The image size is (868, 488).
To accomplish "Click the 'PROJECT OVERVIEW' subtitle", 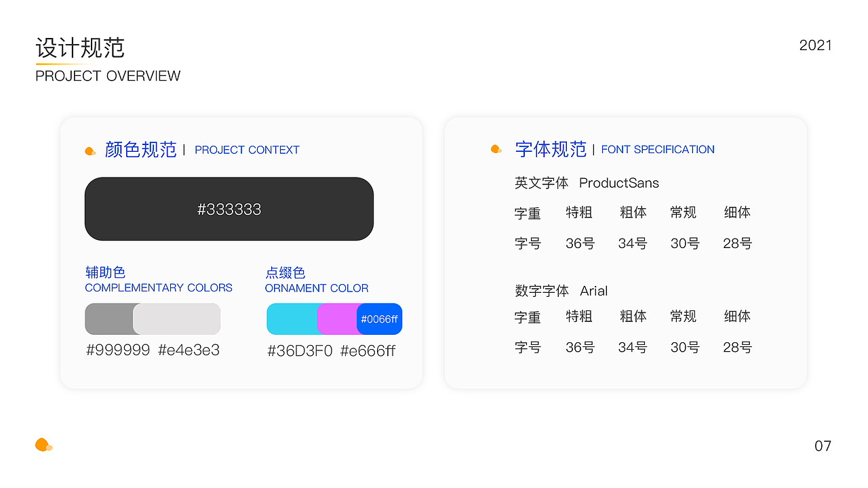I will (108, 76).
